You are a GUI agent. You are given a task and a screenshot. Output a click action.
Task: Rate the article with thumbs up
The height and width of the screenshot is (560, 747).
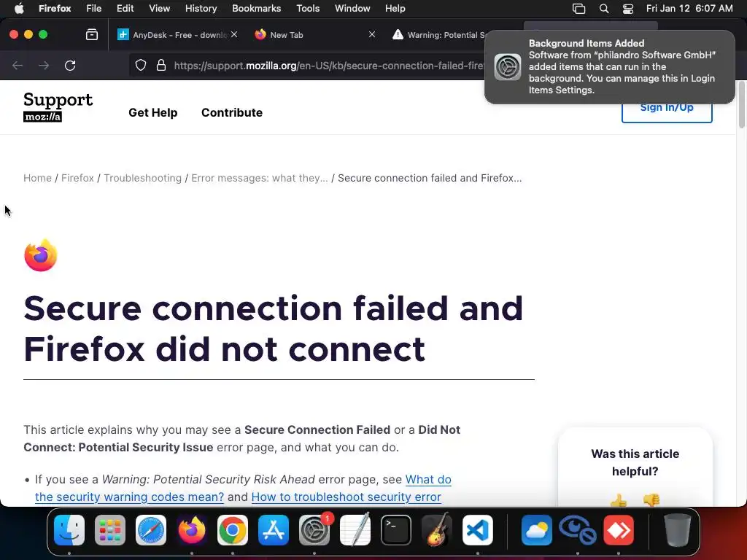[x=619, y=500]
